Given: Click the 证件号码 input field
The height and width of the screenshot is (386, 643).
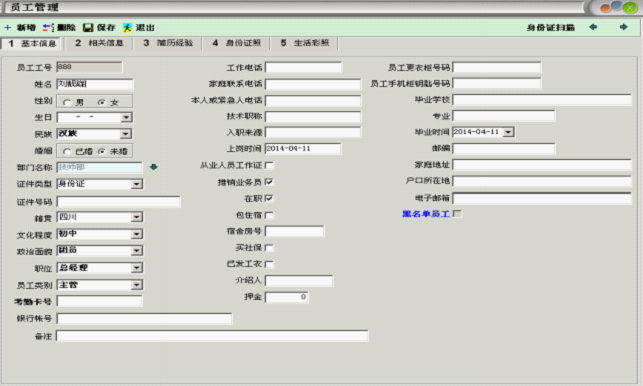Looking at the screenshot, I should [x=118, y=201].
